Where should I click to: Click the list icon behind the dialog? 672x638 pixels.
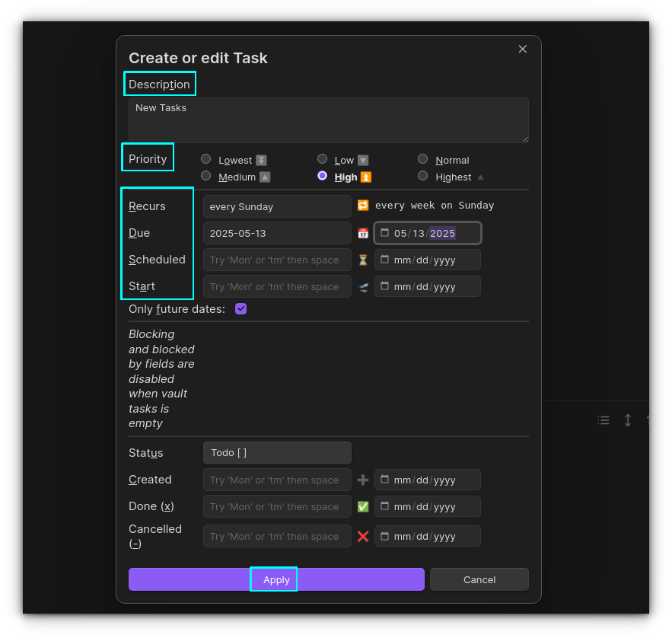tap(604, 420)
